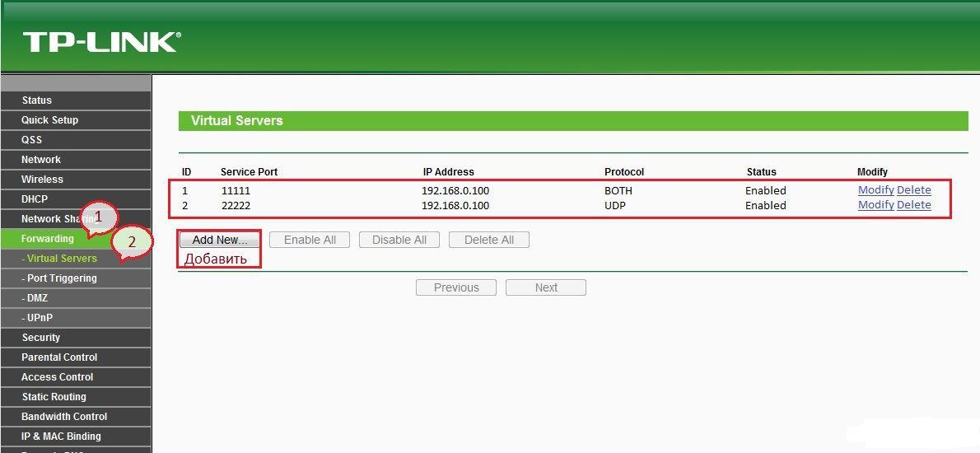Click the Delete All button

(x=489, y=240)
